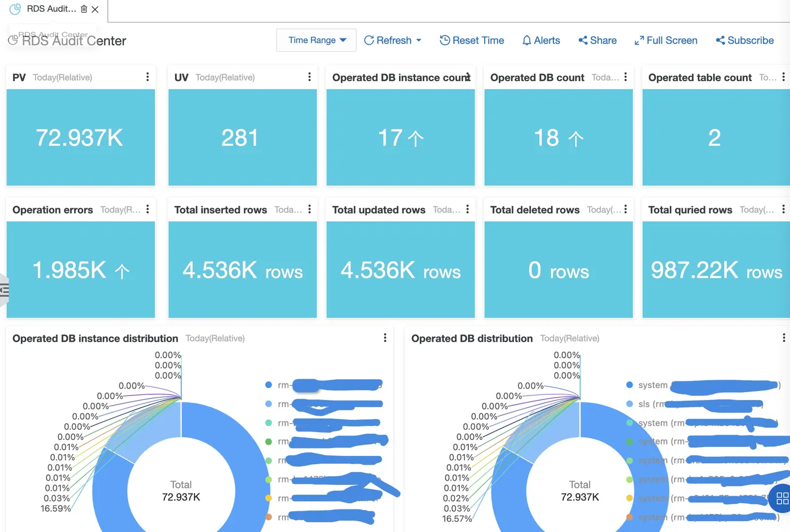The height and width of the screenshot is (532, 790).
Task: Click the 16.57% label in DB distribution
Action: point(457,518)
